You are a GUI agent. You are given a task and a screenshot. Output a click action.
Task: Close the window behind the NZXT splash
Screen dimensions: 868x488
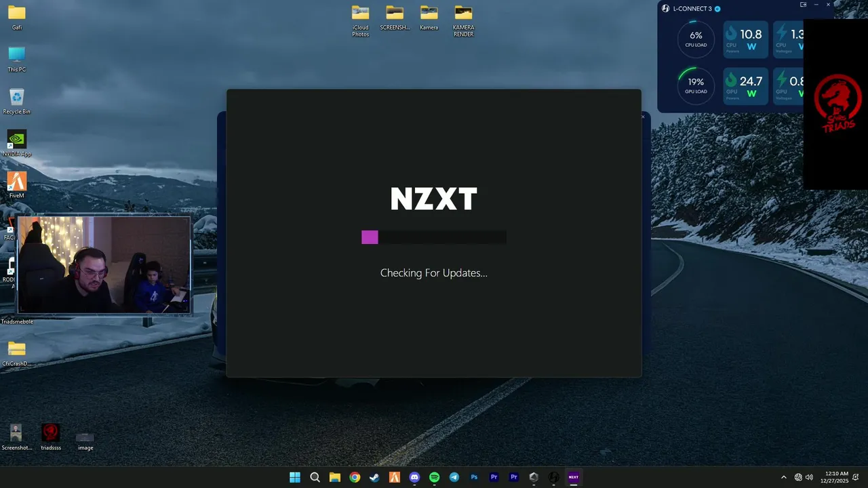[643, 117]
